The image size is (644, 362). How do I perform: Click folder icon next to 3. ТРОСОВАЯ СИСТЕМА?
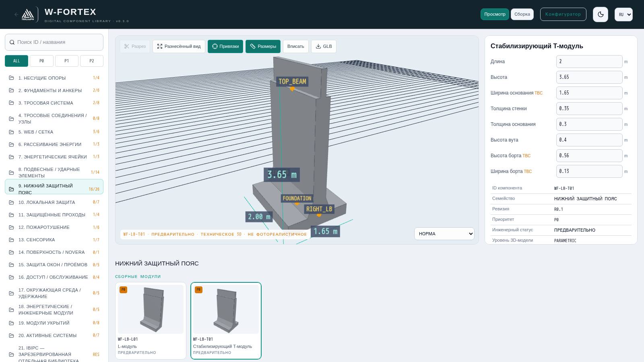(x=11, y=103)
